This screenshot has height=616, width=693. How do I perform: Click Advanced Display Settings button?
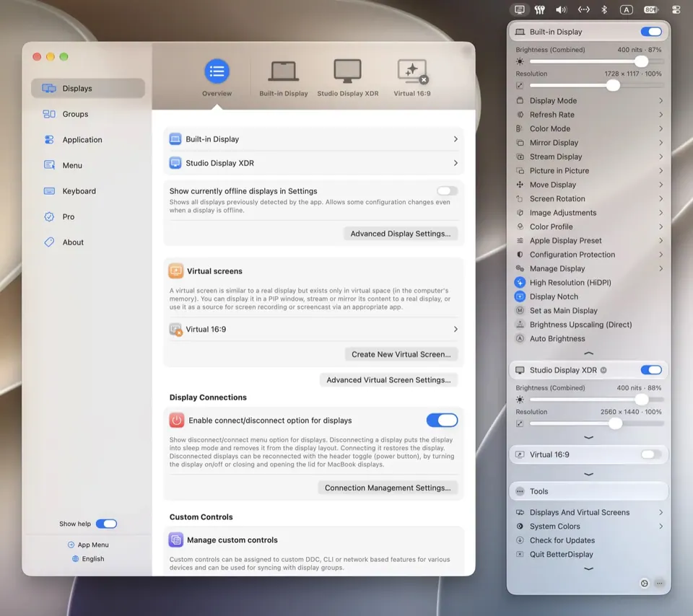[401, 234]
